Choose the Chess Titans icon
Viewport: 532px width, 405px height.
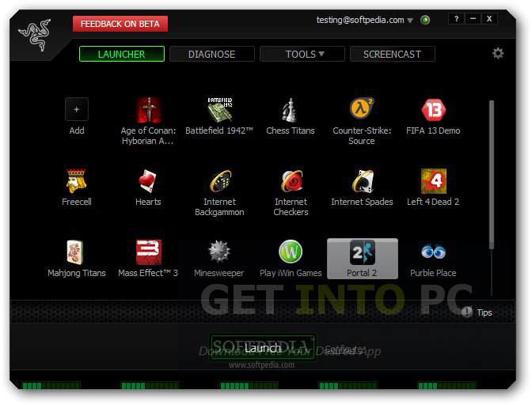(x=290, y=110)
